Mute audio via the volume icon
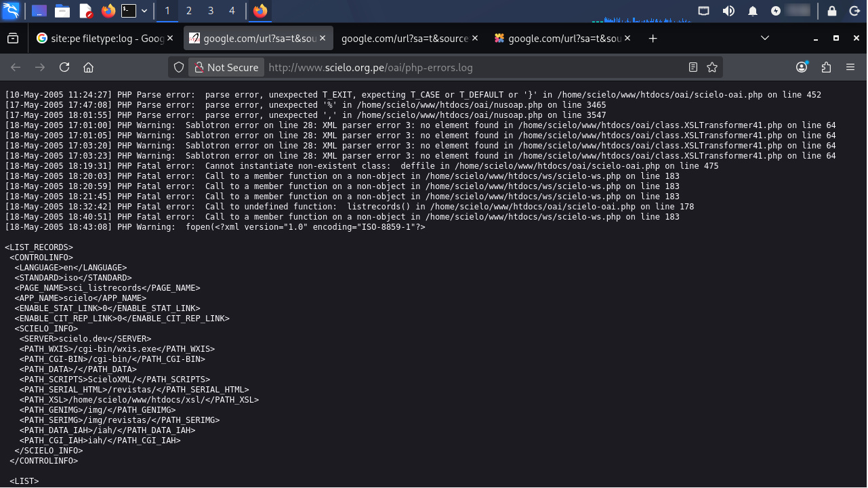This screenshot has height=488, width=868. pos(728,11)
